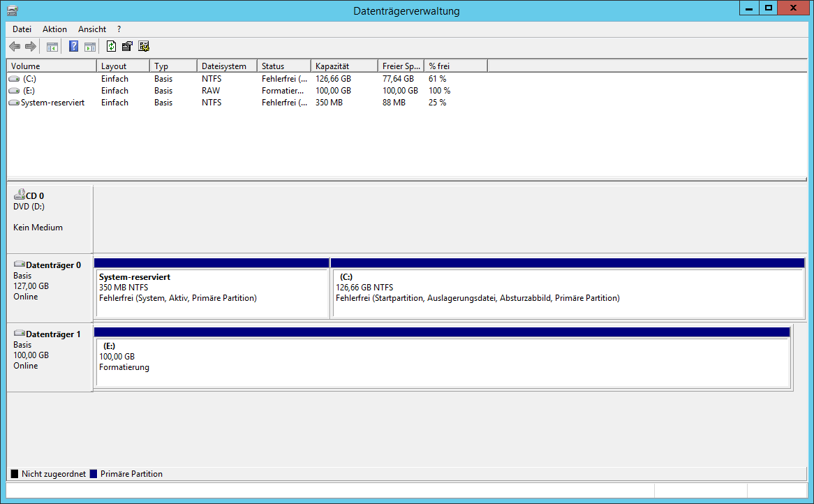Open the Ansicht menu

coord(92,29)
